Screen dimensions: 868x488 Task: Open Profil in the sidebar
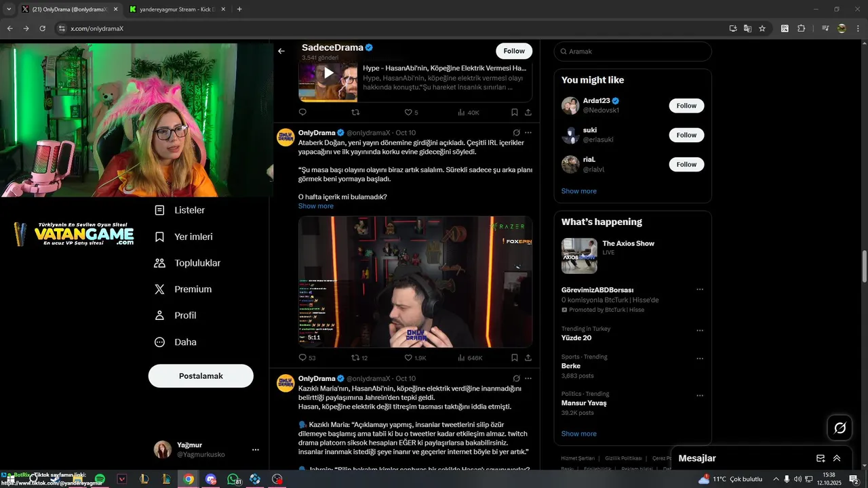[175, 316]
